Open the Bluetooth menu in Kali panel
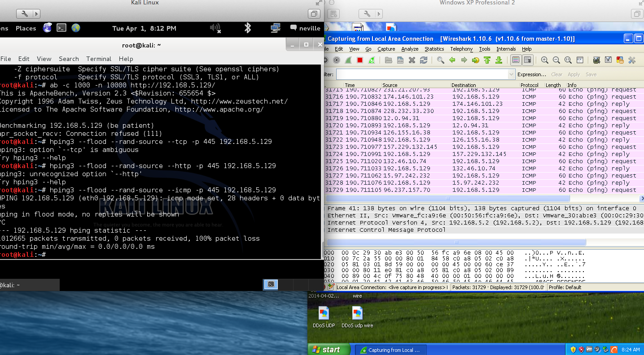Viewport: 644px width, 355px height. tap(247, 28)
